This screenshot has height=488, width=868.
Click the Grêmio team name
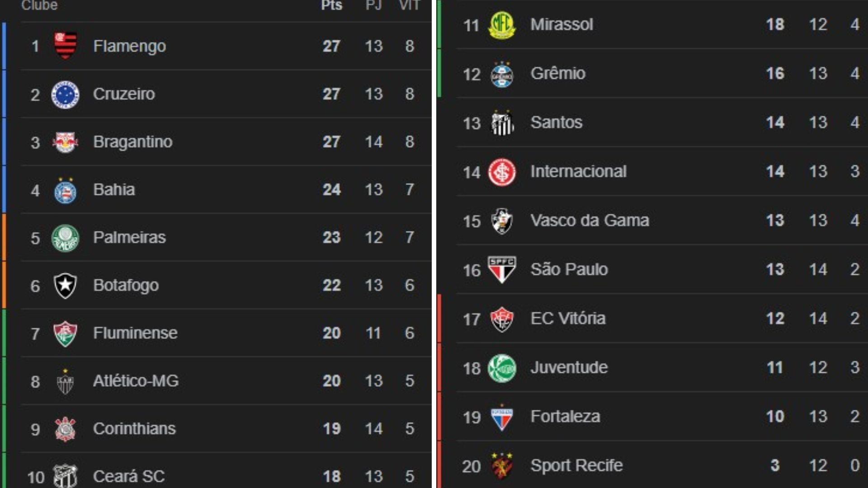coord(558,73)
